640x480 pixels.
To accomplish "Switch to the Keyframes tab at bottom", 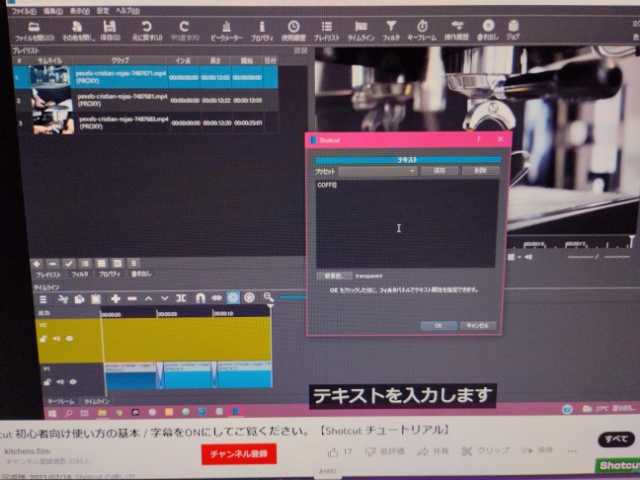I will pos(61,400).
